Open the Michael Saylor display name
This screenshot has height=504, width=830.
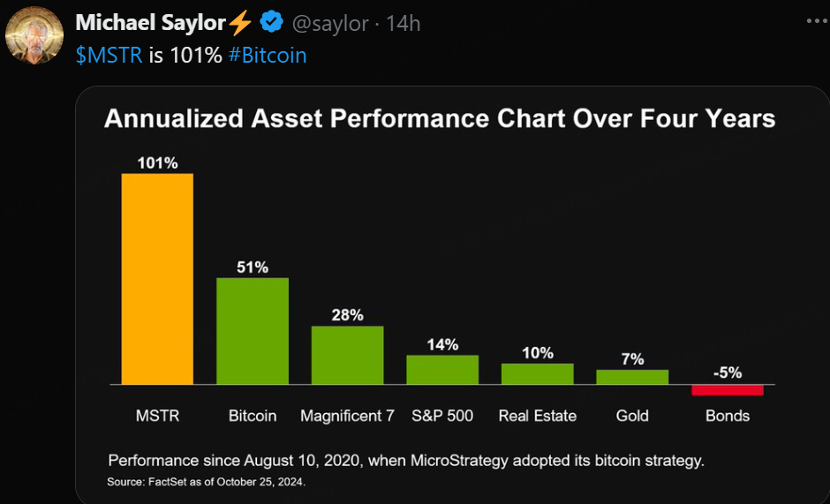click(x=151, y=23)
